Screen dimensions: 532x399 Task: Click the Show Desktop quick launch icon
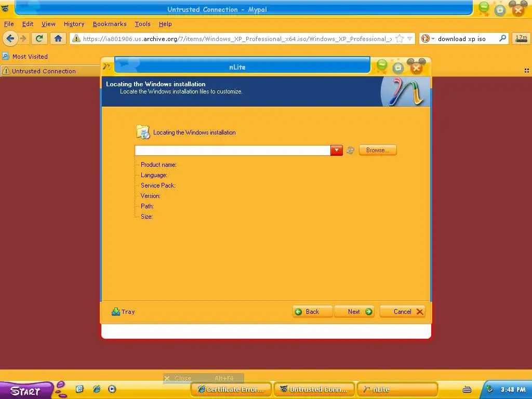pos(79,389)
